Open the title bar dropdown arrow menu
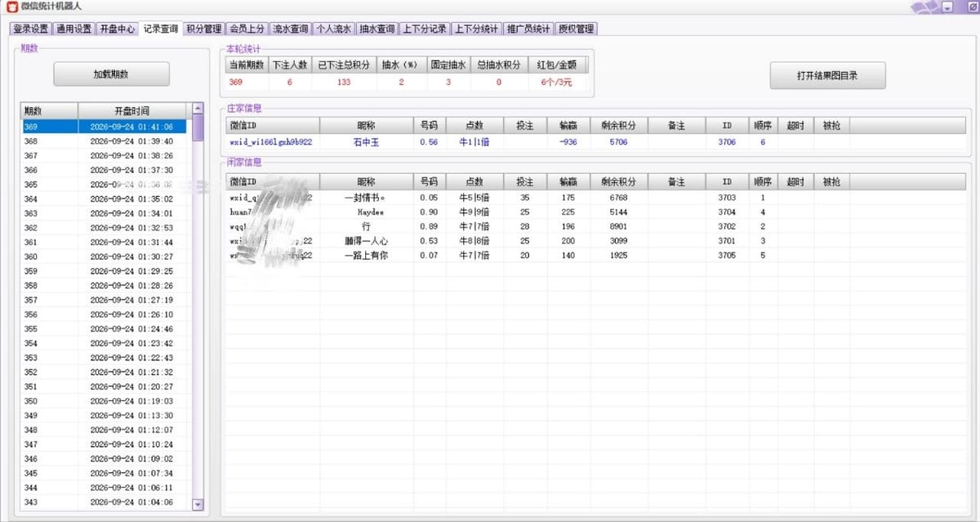 (x=947, y=7)
